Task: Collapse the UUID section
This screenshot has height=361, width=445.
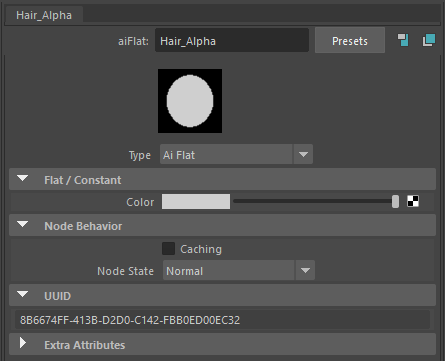Action: pyautogui.click(x=222, y=295)
